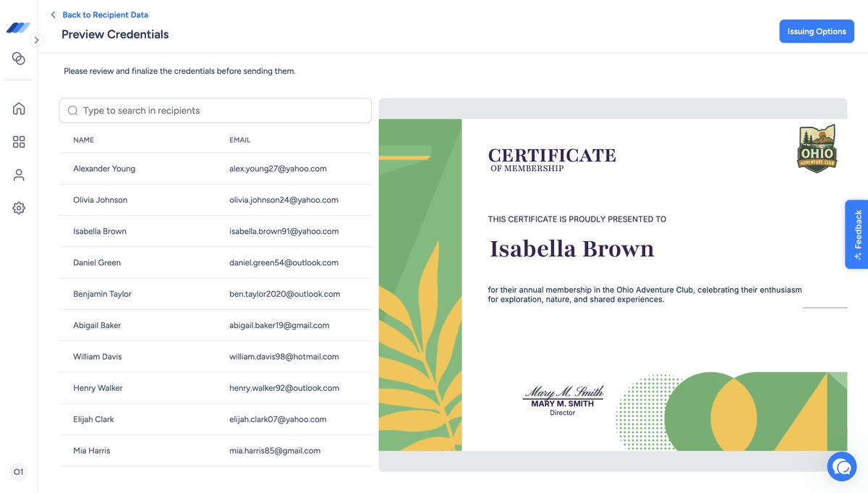Open the contacts person icon in sidebar
Viewport: 868px width, 493px height.
(x=19, y=175)
